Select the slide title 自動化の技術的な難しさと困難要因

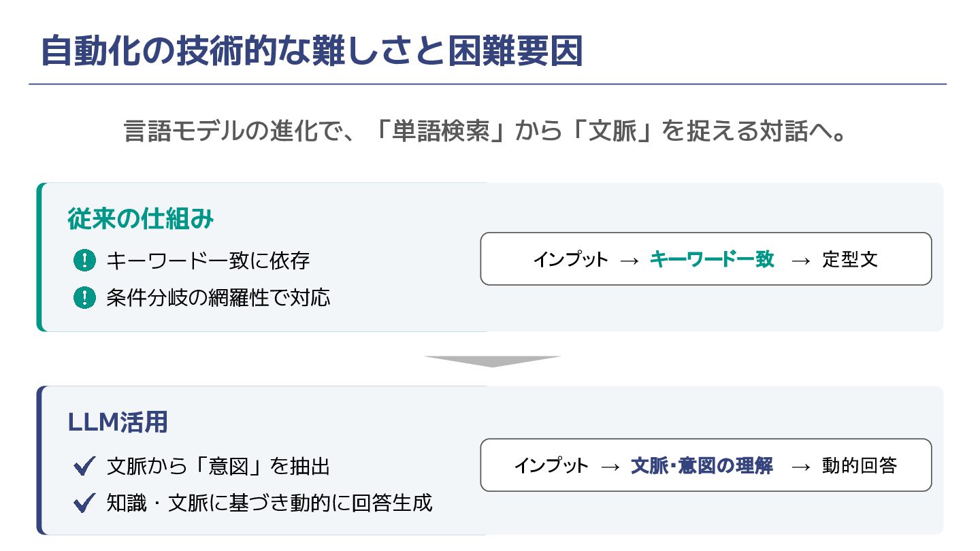(312, 52)
